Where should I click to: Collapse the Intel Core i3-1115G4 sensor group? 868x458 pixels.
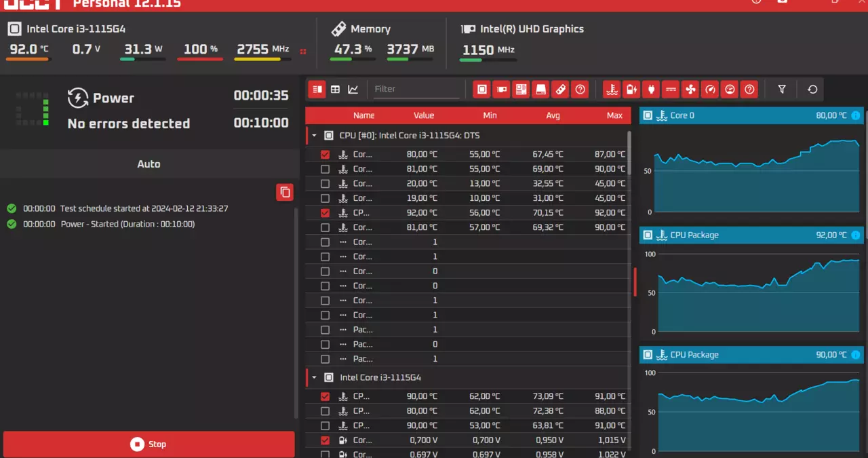(x=314, y=377)
